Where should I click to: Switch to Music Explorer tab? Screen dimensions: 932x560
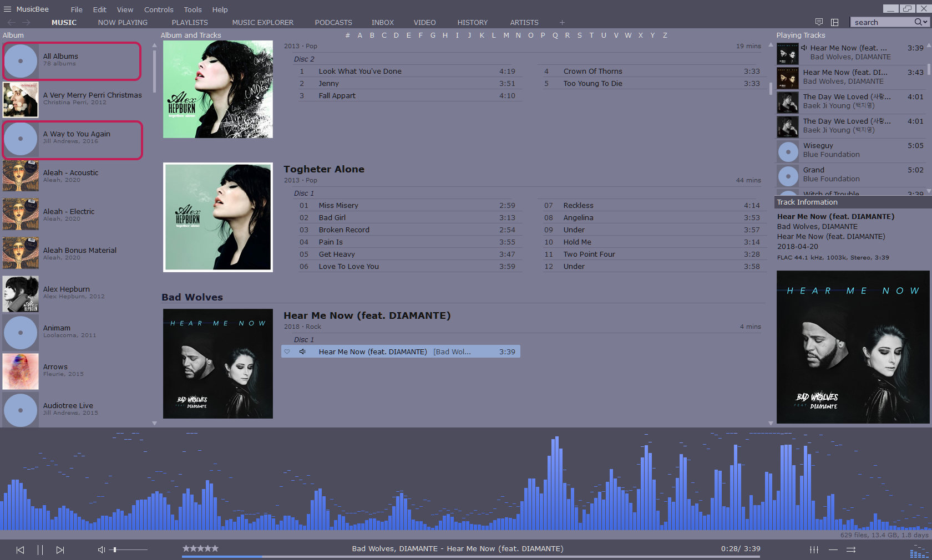[262, 22]
